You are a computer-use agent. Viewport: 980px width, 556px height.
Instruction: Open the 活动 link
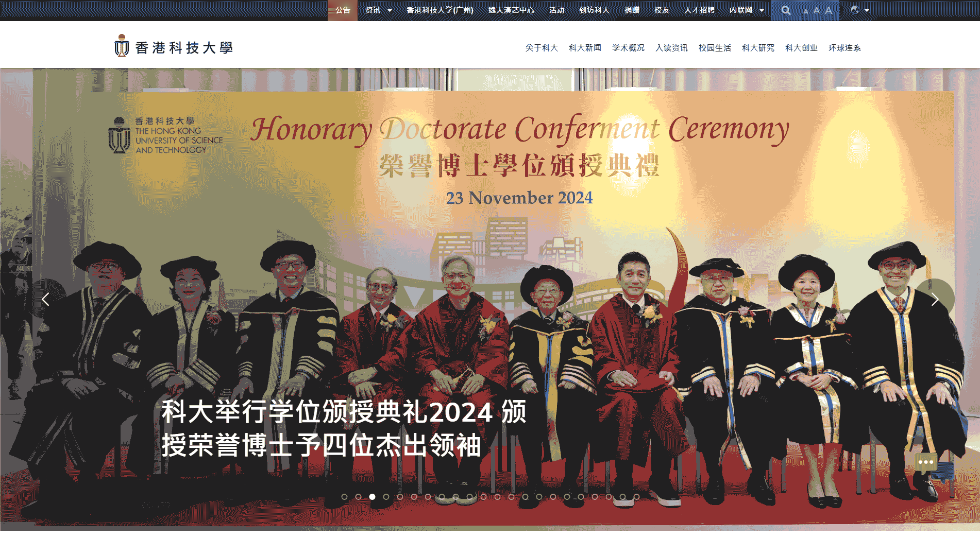click(x=556, y=10)
